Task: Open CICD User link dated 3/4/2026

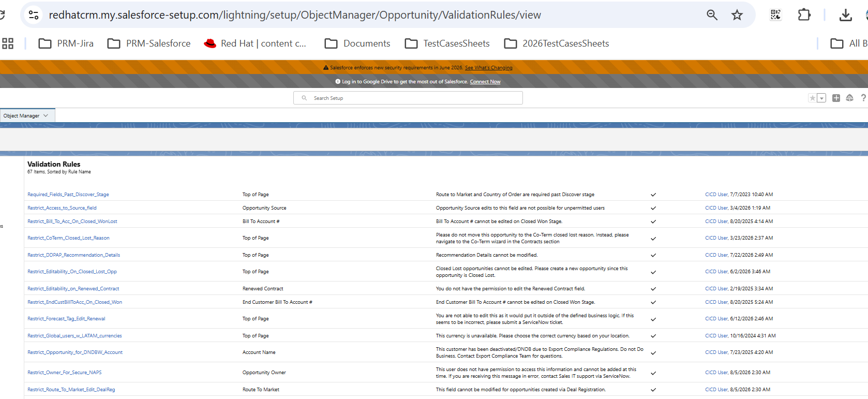Action: 716,208
